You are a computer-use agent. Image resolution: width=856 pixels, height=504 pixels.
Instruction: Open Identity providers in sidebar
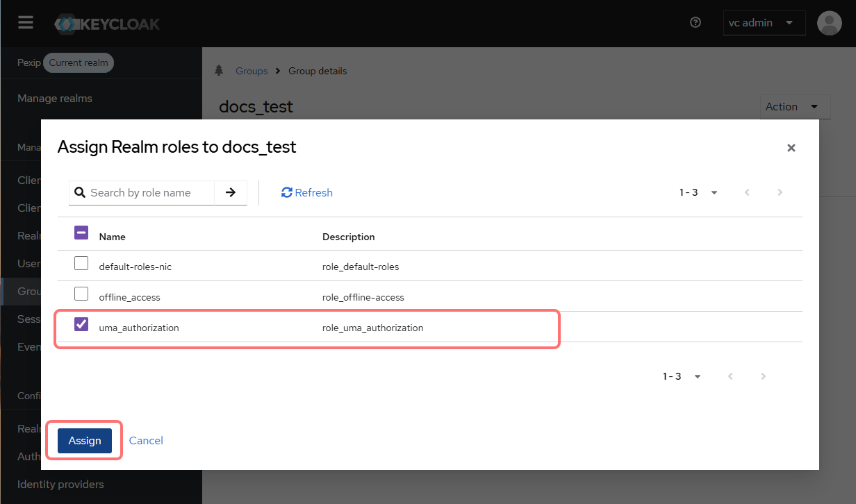pyautogui.click(x=60, y=484)
